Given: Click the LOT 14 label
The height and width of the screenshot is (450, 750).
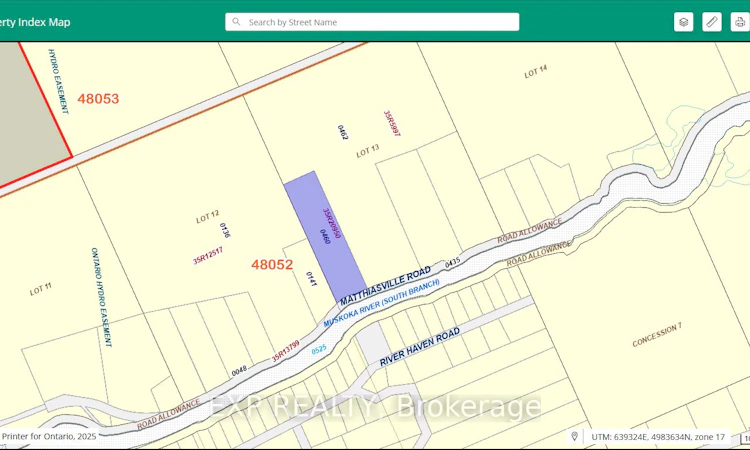Looking at the screenshot, I should click(536, 72).
